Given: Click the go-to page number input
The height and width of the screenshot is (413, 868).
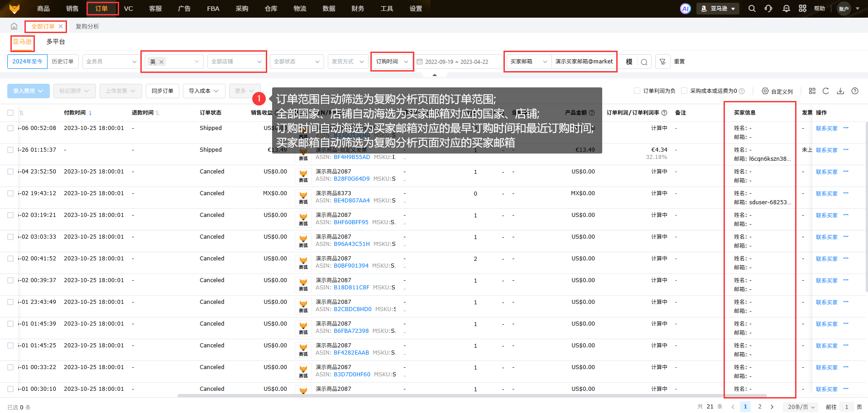Looking at the screenshot, I should click(x=846, y=407).
